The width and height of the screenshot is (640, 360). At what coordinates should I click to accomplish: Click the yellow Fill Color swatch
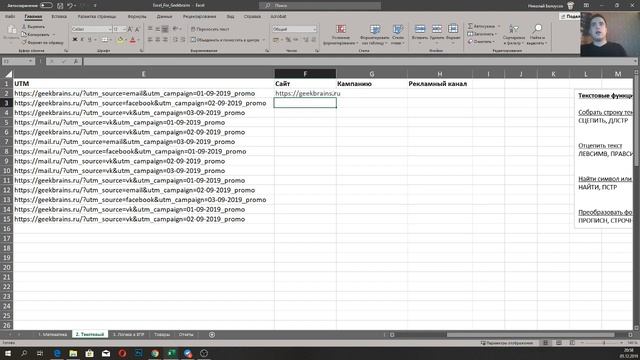[120, 40]
